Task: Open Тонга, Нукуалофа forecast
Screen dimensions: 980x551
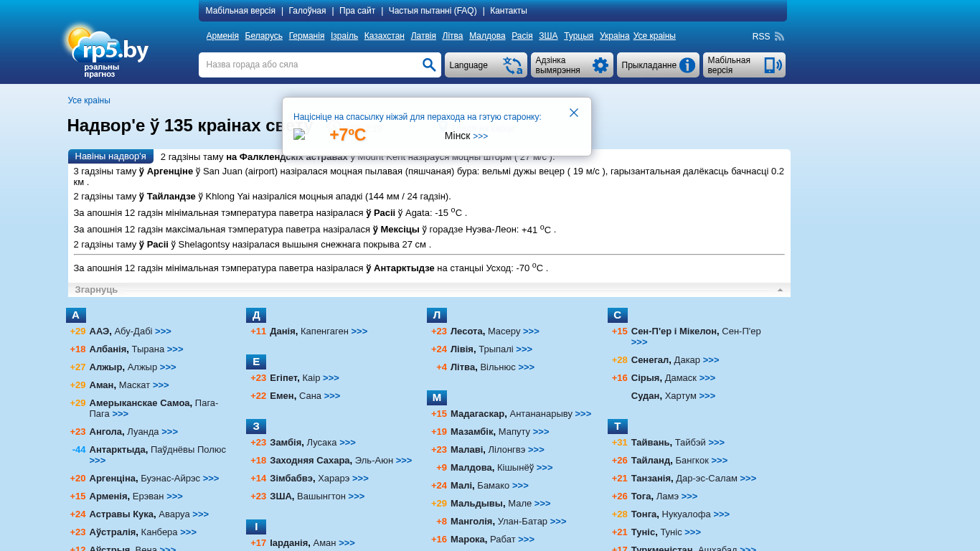Action: point(681,514)
